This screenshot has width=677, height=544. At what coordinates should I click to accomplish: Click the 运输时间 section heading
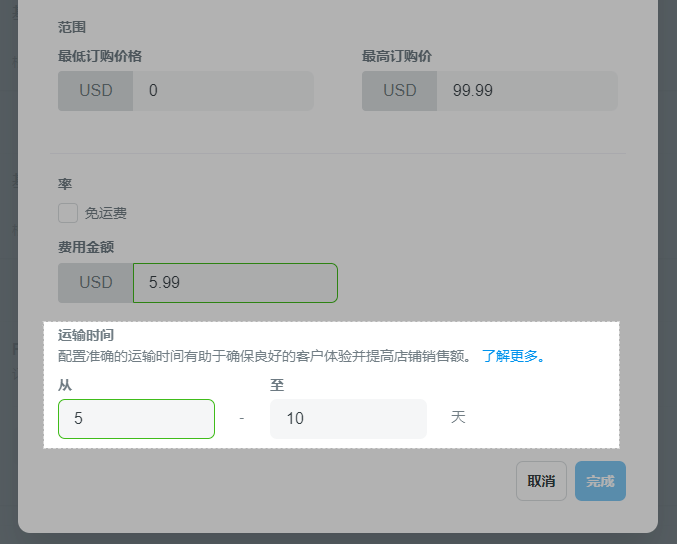pos(85,335)
